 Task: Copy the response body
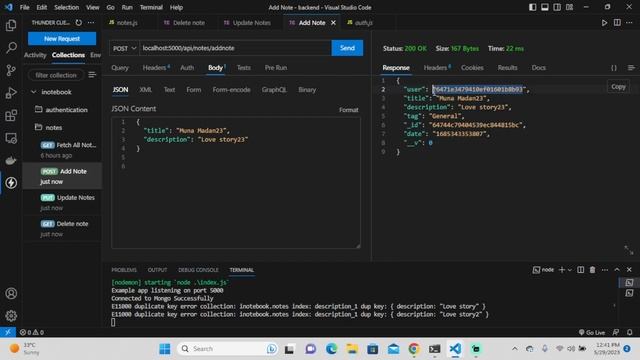(x=618, y=87)
